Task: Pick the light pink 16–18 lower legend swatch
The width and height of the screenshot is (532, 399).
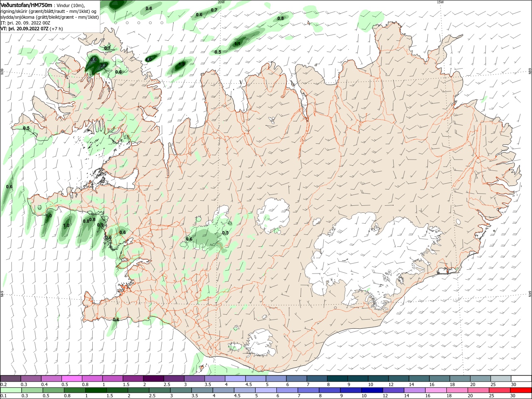Action: 435,390
